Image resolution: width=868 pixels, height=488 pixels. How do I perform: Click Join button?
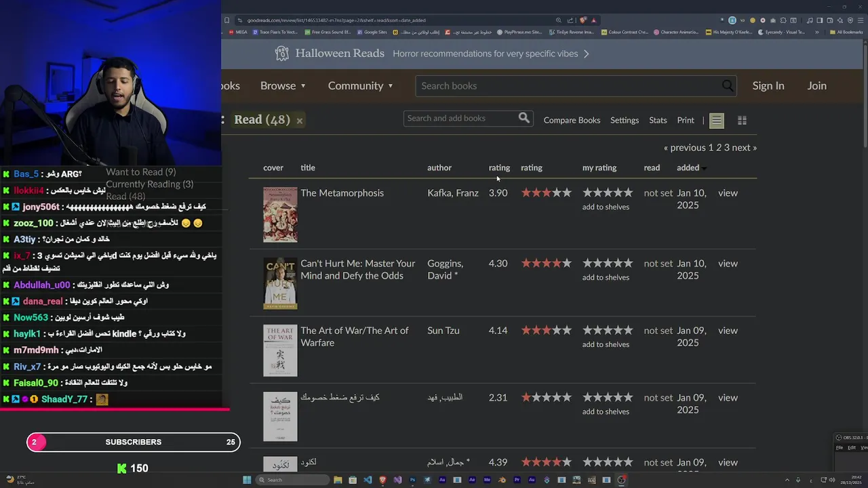(816, 85)
